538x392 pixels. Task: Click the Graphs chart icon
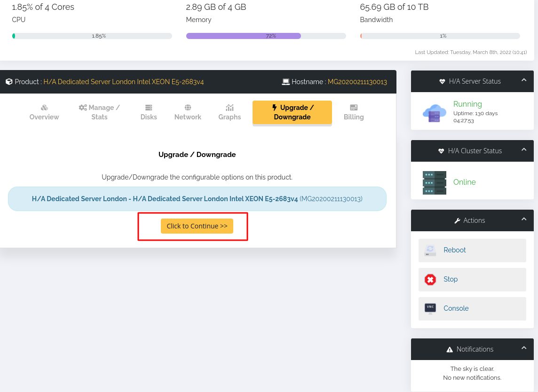[229, 108]
